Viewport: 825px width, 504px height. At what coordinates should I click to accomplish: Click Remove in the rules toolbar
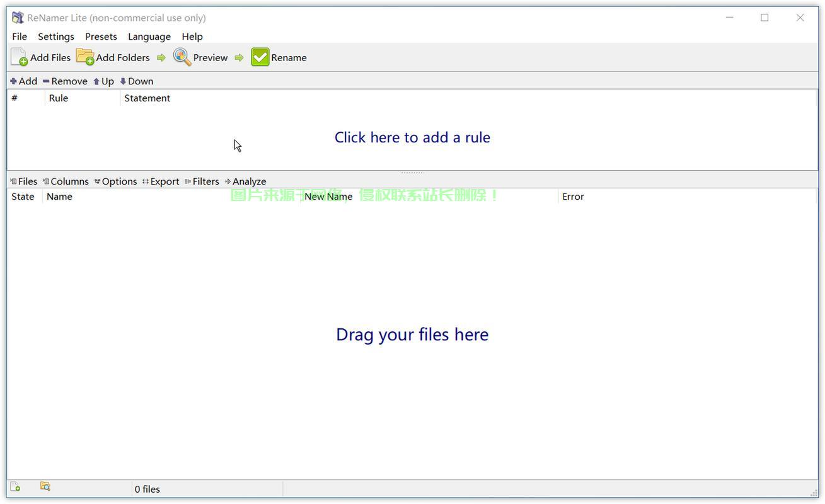point(65,81)
